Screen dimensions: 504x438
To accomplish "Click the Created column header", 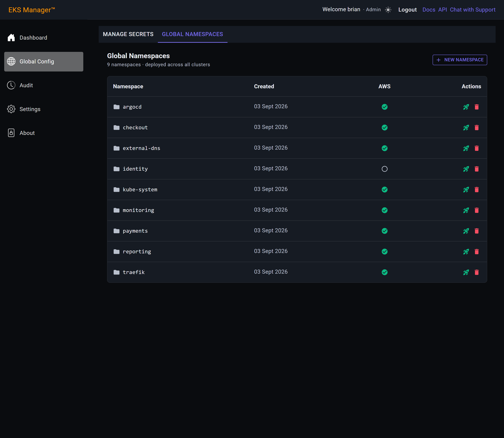I will click(x=264, y=87).
